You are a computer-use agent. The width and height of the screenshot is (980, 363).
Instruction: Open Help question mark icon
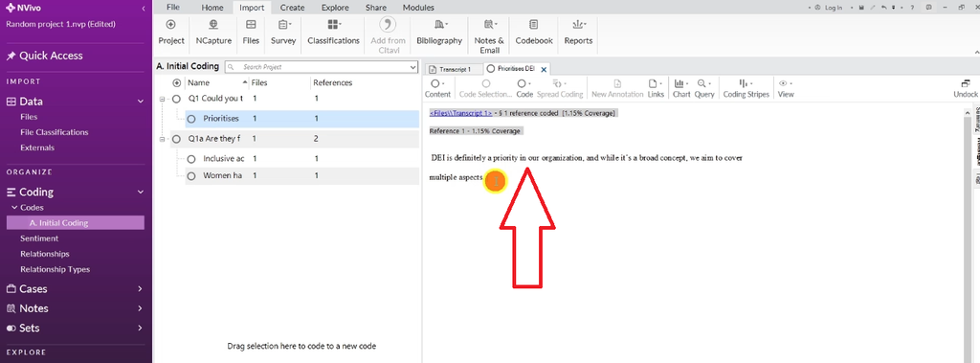click(x=913, y=8)
